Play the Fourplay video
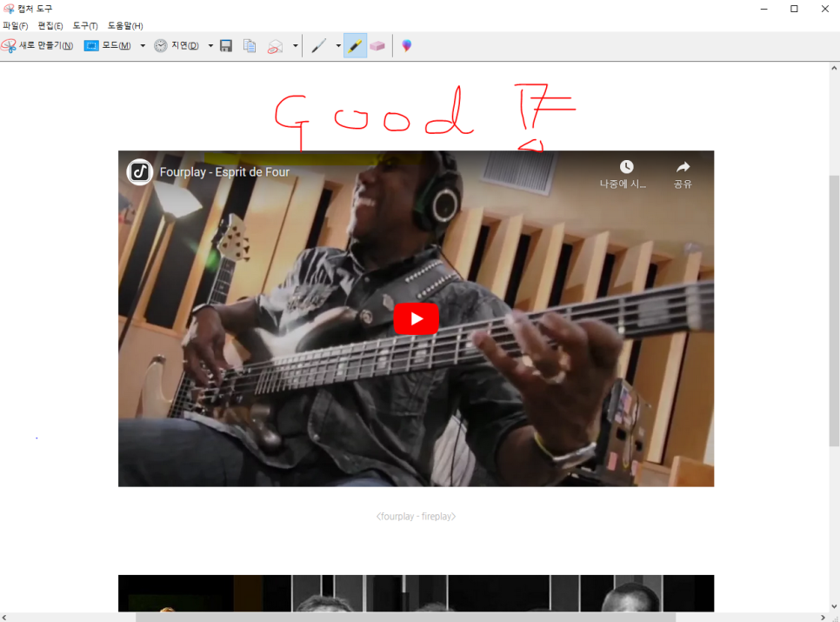 [x=417, y=318]
